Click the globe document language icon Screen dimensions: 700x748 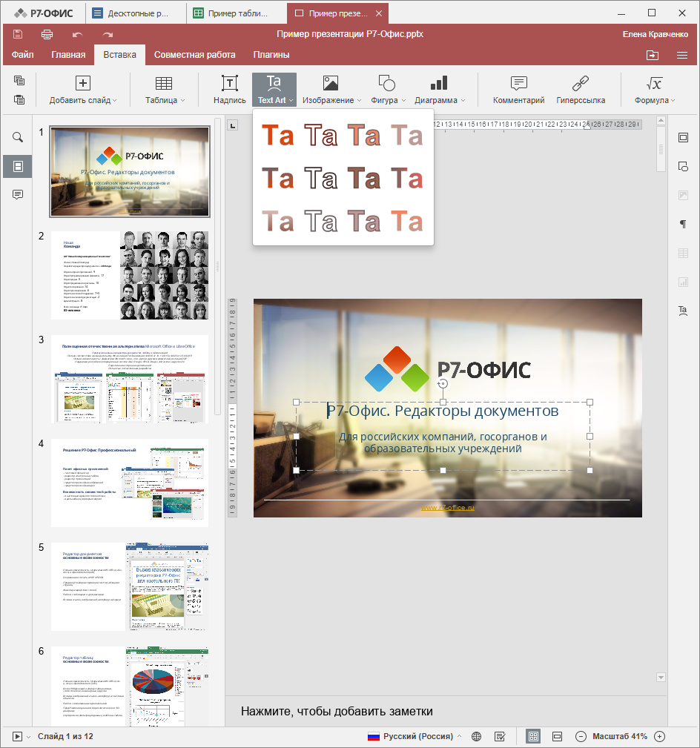point(476,737)
